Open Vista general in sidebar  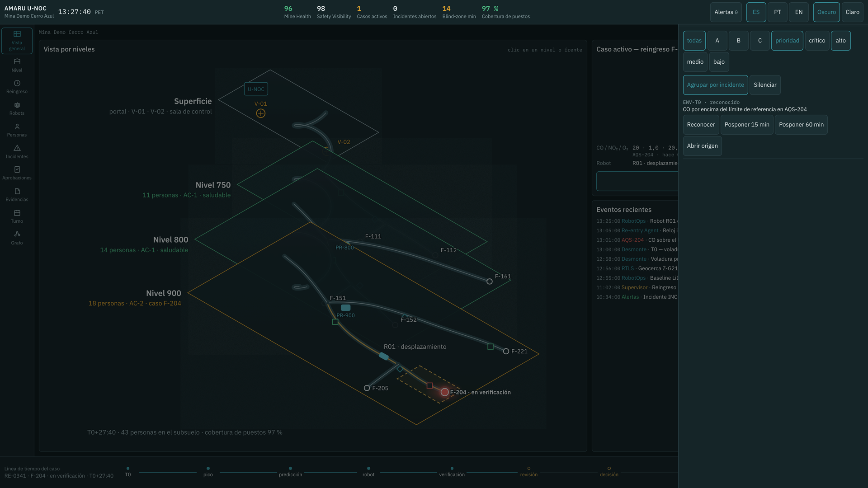(x=17, y=41)
